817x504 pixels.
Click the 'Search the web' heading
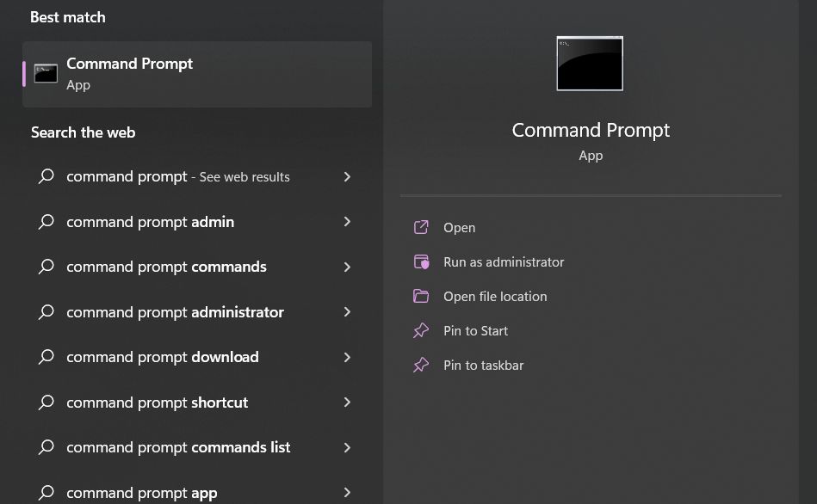83,132
